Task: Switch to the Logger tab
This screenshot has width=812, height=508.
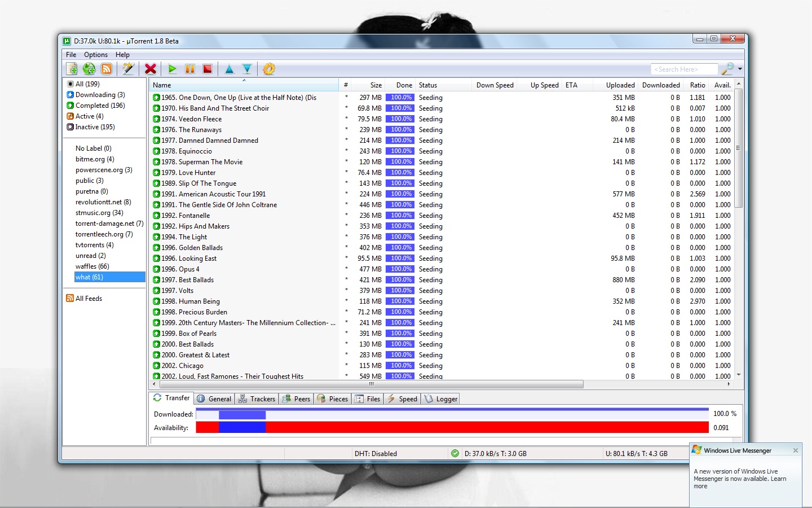Action: pyautogui.click(x=440, y=399)
